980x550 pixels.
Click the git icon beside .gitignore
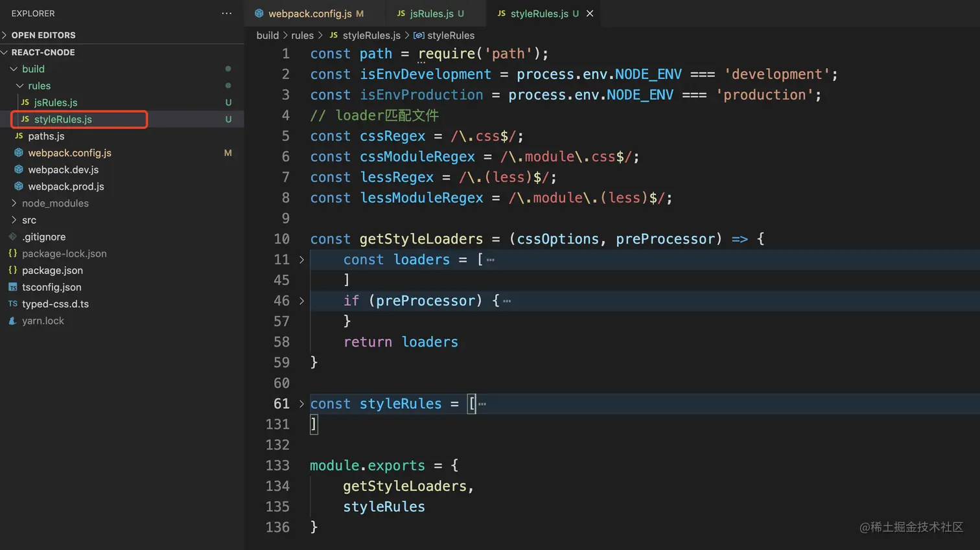point(12,236)
